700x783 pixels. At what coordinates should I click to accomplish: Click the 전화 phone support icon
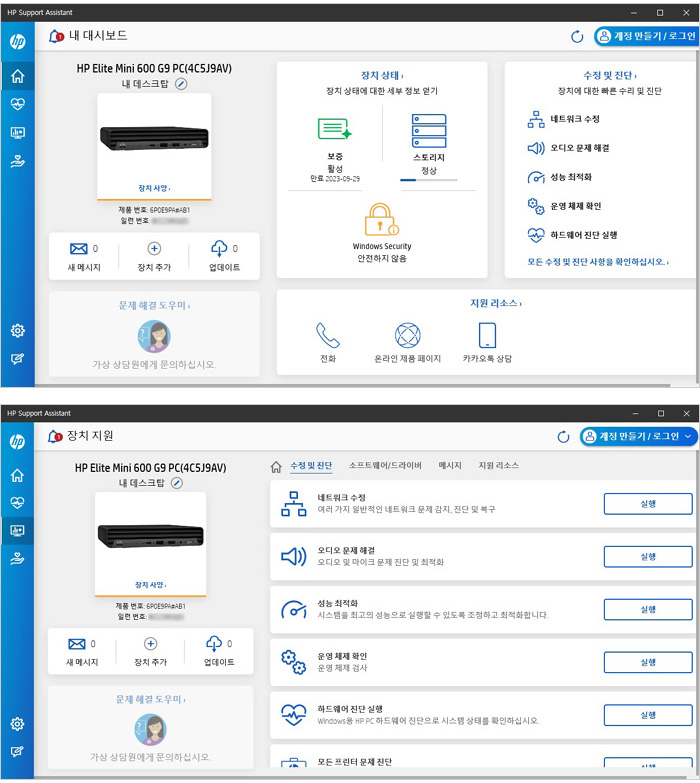pos(327,334)
